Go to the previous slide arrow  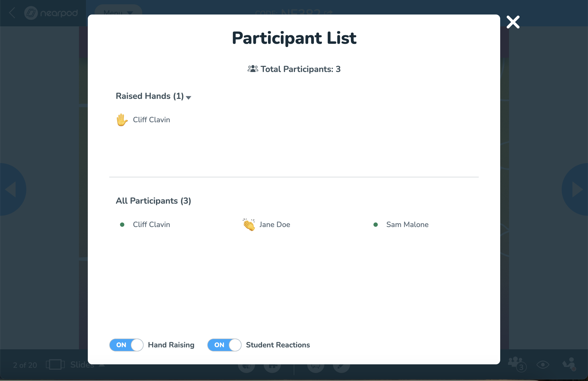pos(11,189)
